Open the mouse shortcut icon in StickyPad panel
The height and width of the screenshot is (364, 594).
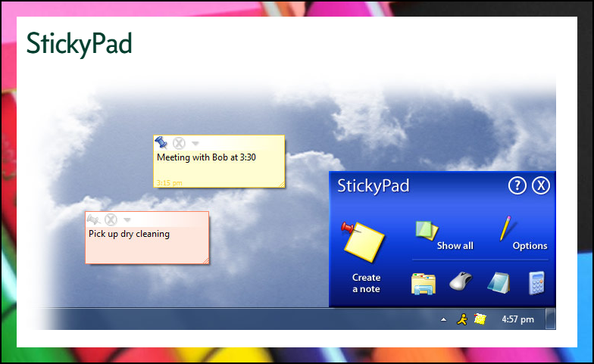(x=461, y=282)
